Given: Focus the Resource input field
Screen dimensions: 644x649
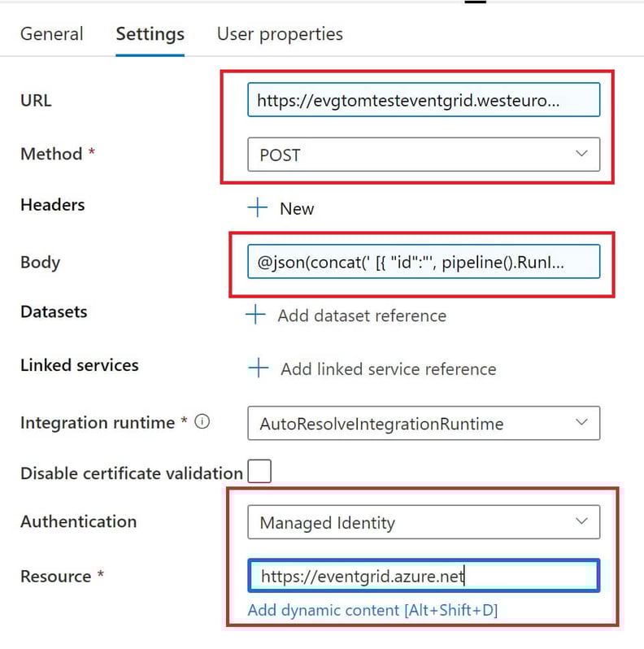Looking at the screenshot, I should point(424,575).
